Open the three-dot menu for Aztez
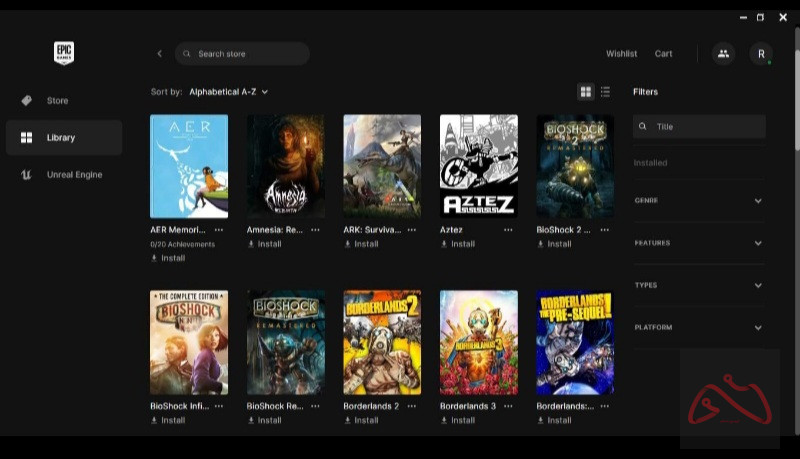The image size is (800, 459). (508, 230)
